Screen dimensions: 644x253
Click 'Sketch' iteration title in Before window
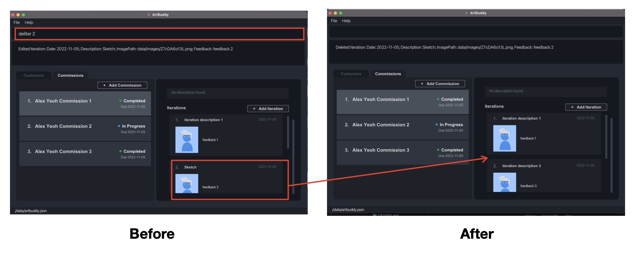click(190, 167)
